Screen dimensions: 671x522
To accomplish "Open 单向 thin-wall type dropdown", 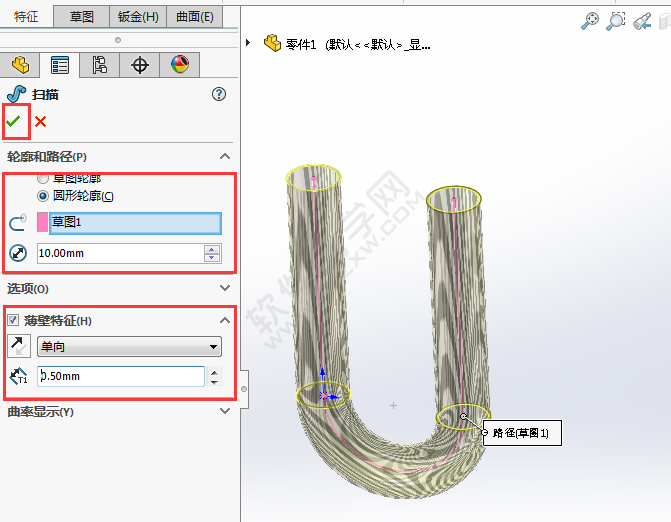I will pyautogui.click(x=129, y=347).
